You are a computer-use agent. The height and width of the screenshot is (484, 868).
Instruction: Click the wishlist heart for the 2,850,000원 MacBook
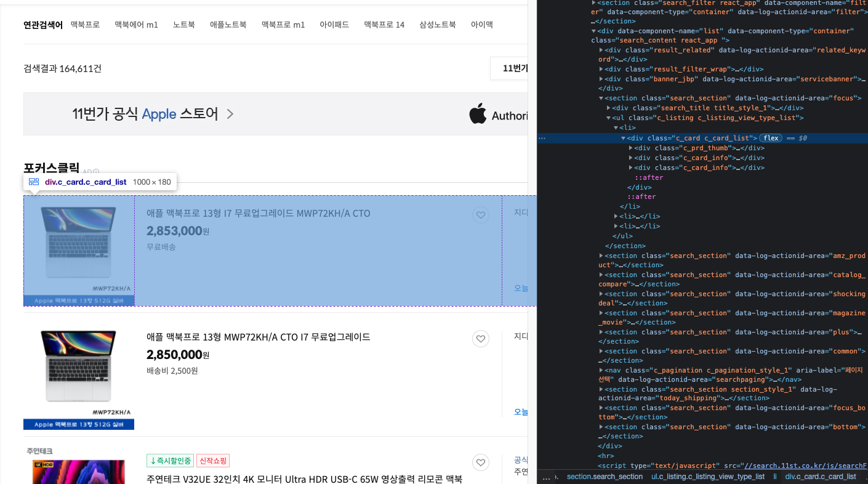[x=481, y=339]
